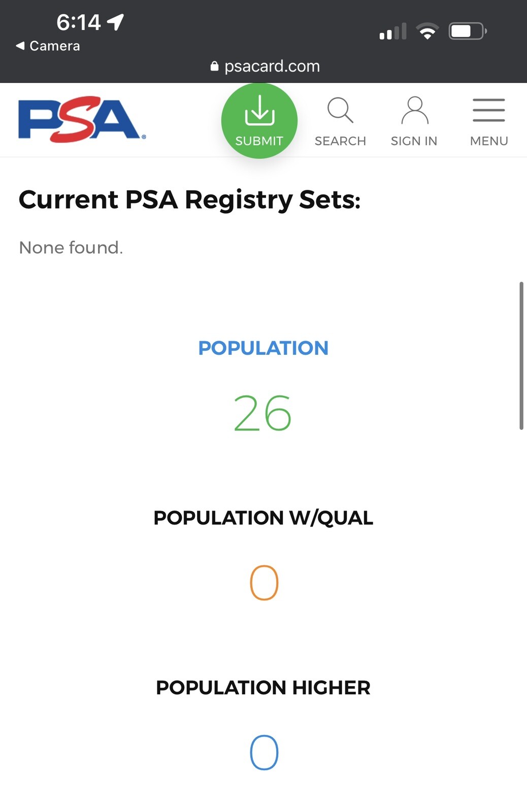Image resolution: width=527 pixels, height=812 pixels.
Task: Open the hamburger MENU icon
Action: (x=488, y=110)
